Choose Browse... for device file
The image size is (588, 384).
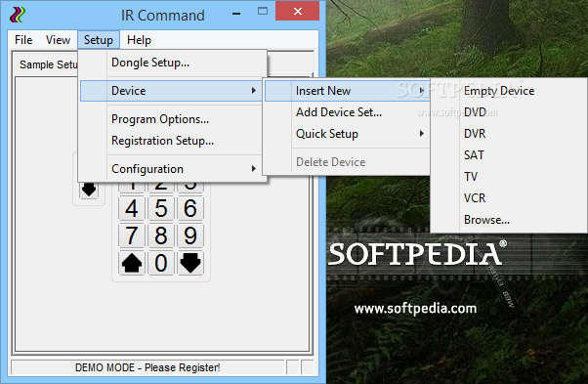(x=509, y=220)
